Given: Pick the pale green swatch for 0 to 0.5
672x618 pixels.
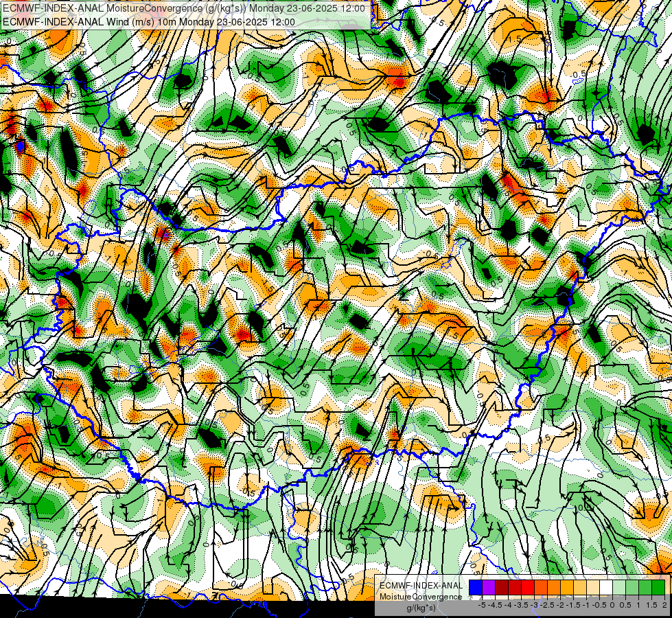Looking at the screenshot, I should click(x=619, y=587).
